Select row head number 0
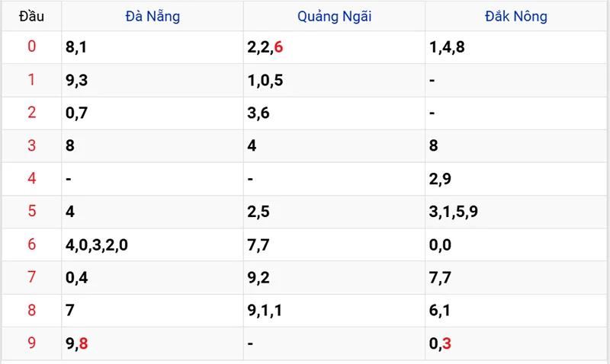 tap(31, 47)
